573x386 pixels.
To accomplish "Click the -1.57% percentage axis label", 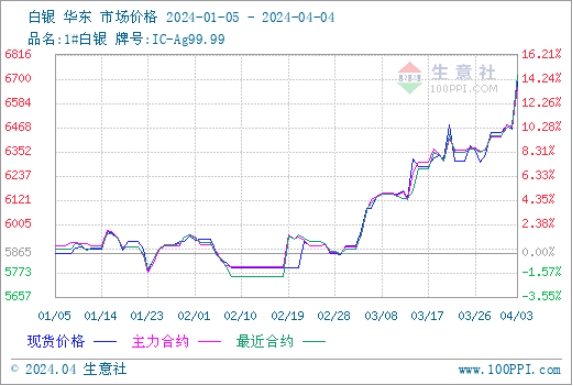I will pyautogui.click(x=541, y=272).
